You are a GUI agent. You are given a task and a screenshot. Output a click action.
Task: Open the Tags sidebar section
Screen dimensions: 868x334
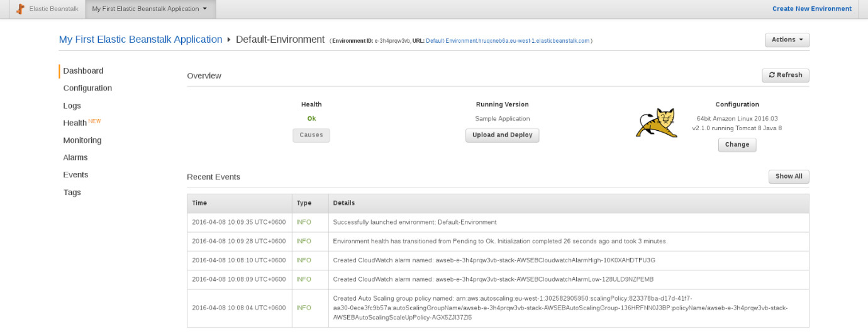[x=72, y=192]
